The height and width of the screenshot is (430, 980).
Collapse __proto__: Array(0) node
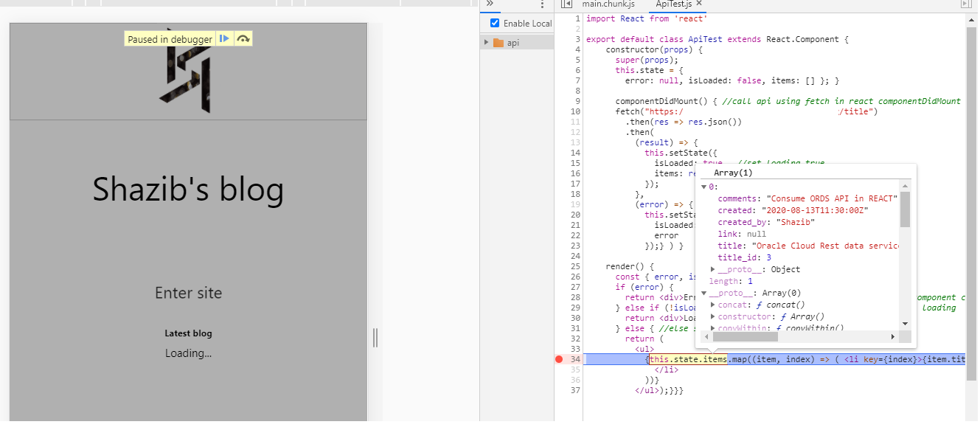tap(703, 293)
